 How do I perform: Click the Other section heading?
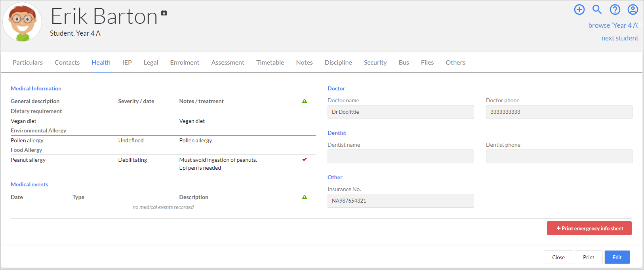point(335,177)
